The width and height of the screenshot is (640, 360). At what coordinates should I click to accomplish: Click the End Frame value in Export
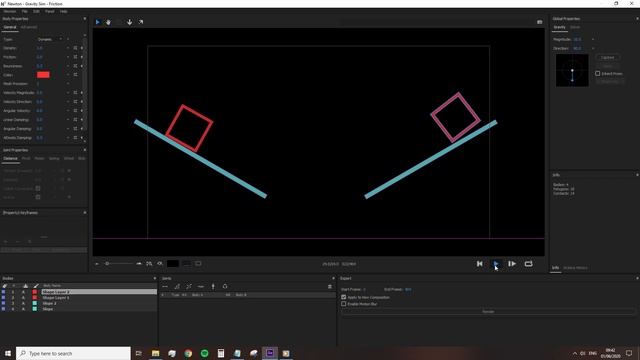(x=408, y=289)
